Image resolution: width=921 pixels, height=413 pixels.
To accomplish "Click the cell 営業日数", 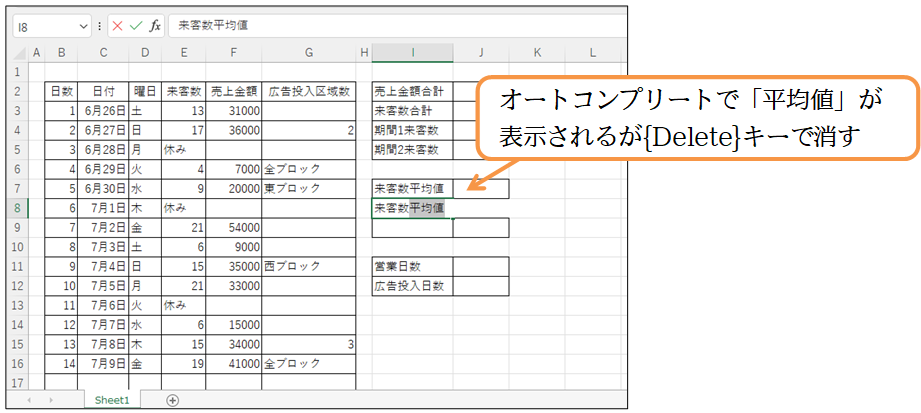I will click(x=413, y=266).
